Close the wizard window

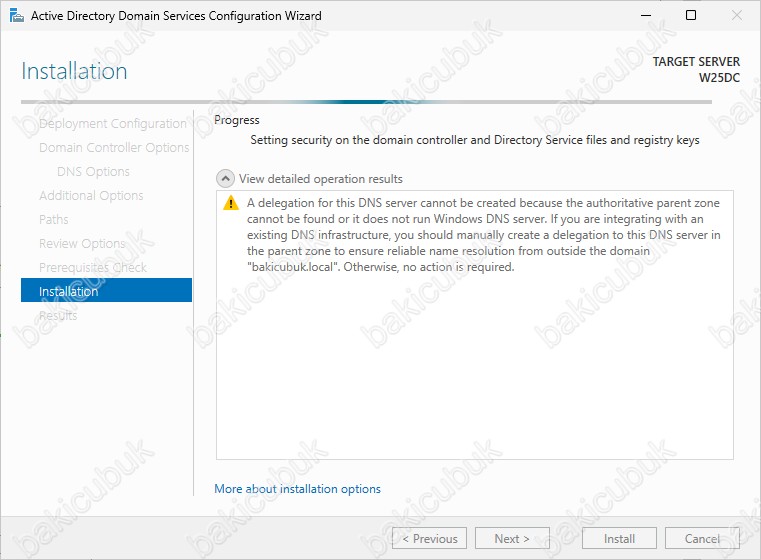[737, 16]
